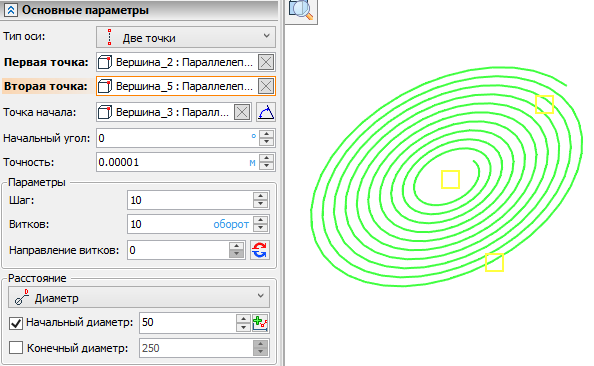
Task: Select the yellow marker on the spiral's bottom edge
Action: point(494,263)
